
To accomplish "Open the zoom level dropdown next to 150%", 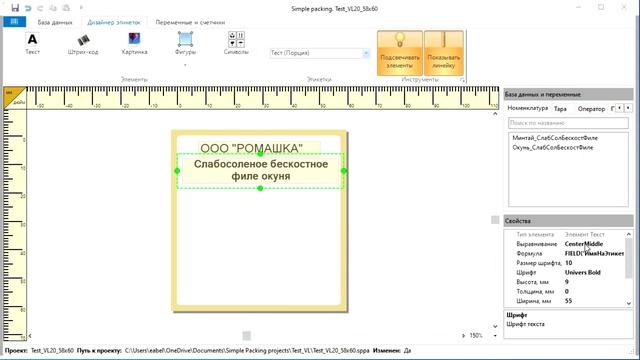I will pyautogui.click(x=495, y=336).
